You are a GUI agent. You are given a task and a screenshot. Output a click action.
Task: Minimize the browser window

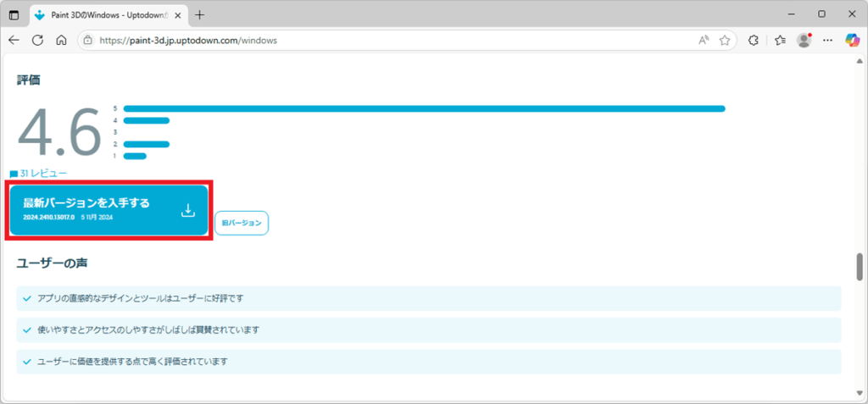click(x=792, y=14)
